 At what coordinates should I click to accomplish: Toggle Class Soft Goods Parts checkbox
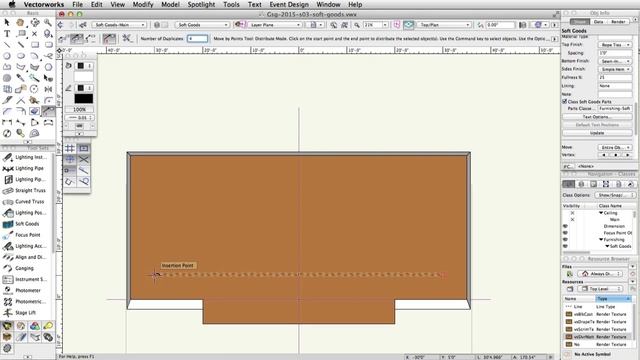point(565,101)
